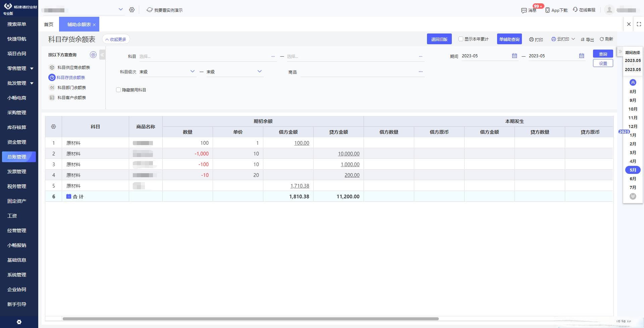Open 搜索菜单 in sidebar
The height and width of the screenshot is (328, 644).
tap(17, 24)
